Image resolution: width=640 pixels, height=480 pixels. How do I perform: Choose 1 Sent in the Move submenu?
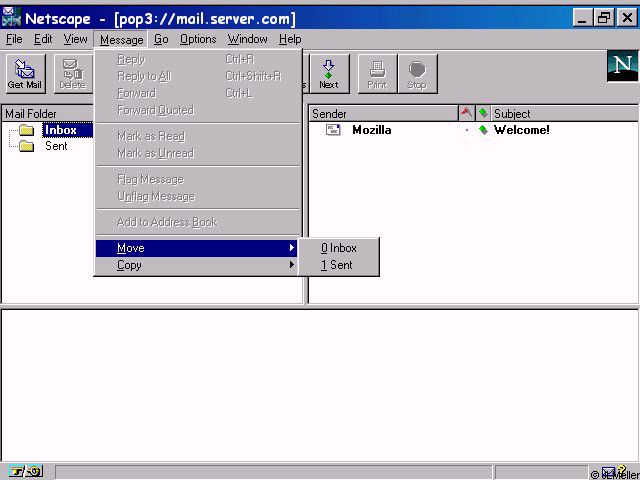pos(339,265)
